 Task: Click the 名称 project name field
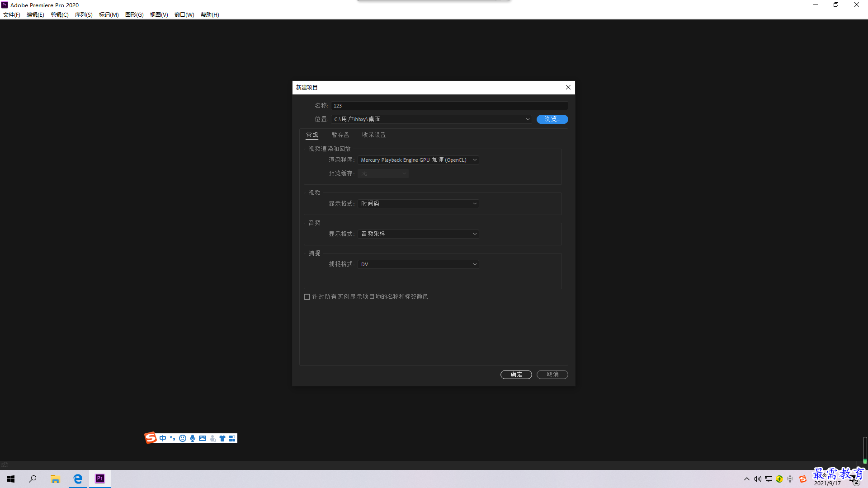pos(449,106)
